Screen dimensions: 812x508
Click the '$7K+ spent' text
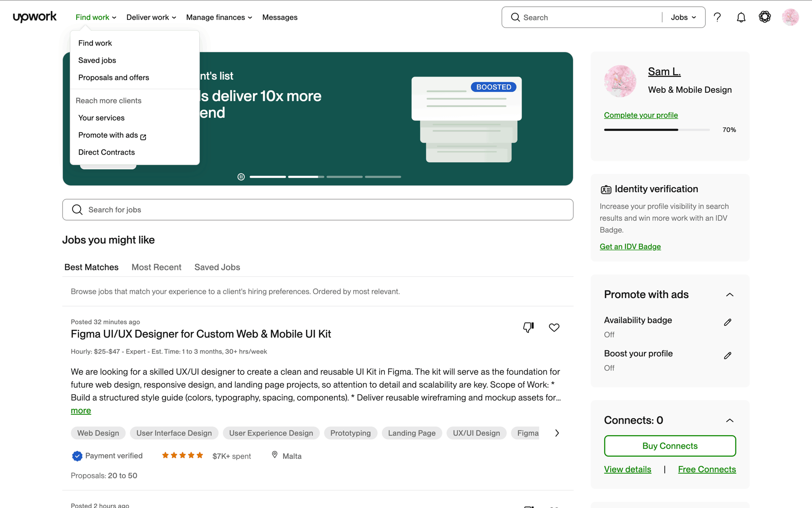click(232, 456)
